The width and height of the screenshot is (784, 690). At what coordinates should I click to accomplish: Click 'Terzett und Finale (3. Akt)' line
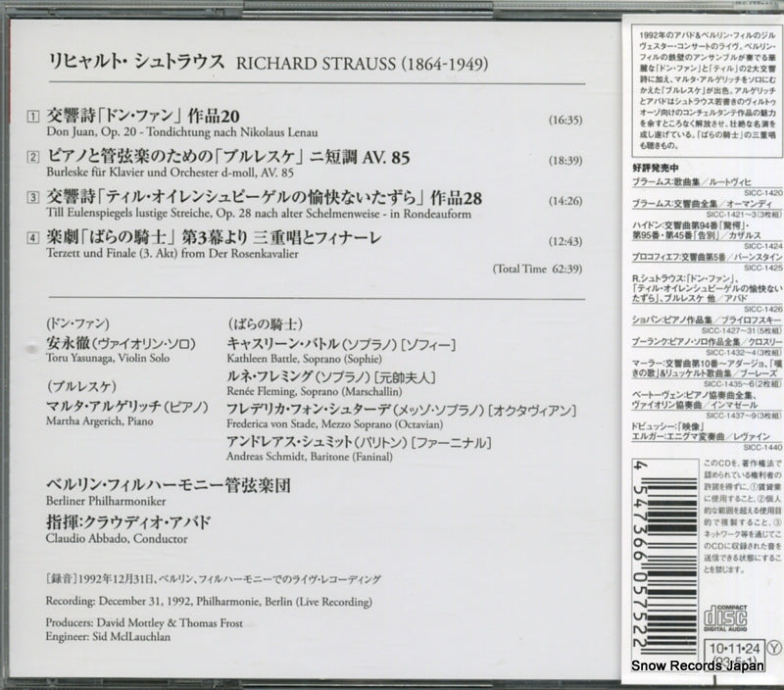tap(172, 254)
